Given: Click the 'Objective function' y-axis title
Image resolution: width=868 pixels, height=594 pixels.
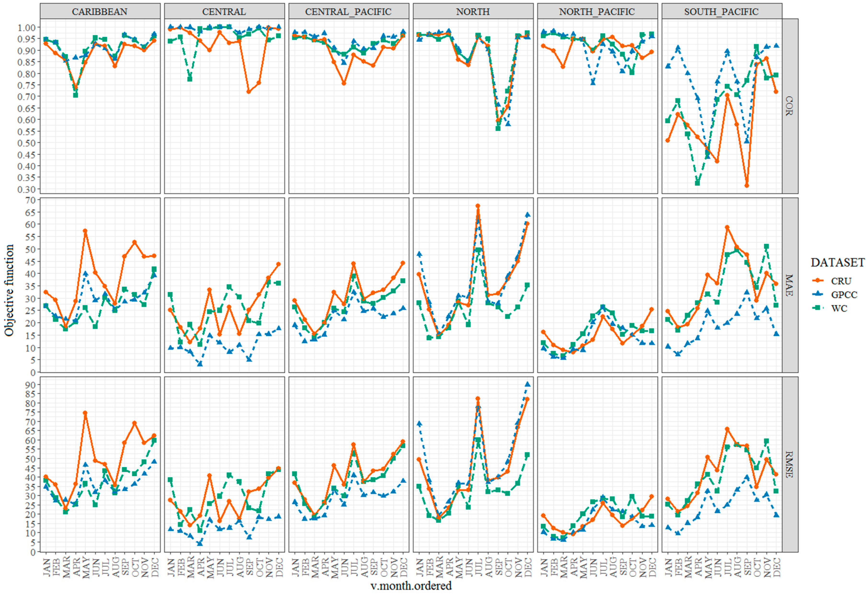Looking at the screenshot, I should point(9,290).
